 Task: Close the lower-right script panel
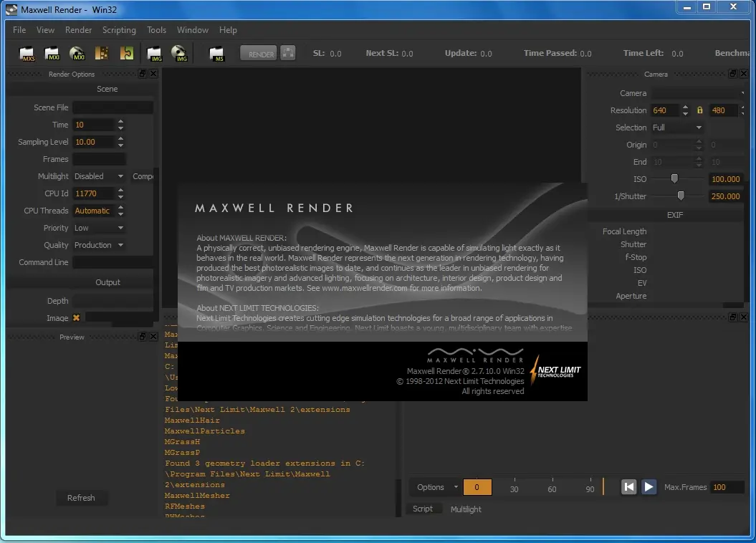[744, 317]
